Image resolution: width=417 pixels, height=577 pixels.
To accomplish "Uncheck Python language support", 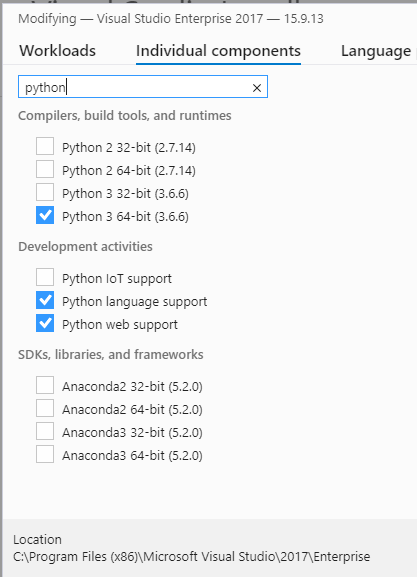I will click(45, 300).
